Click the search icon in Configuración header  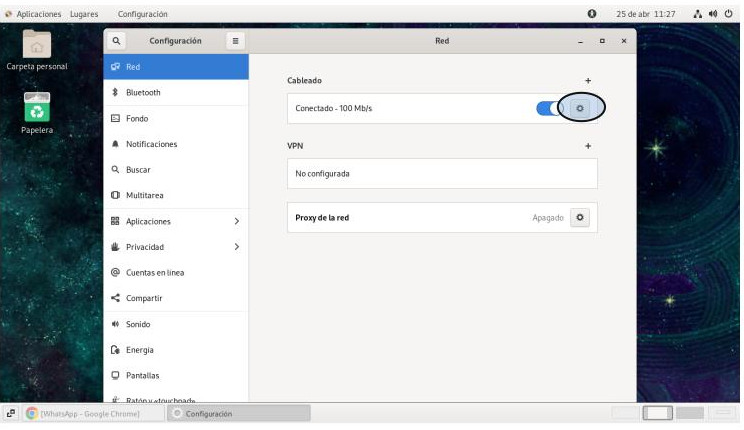pyautogui.click(x=117, y=41)
